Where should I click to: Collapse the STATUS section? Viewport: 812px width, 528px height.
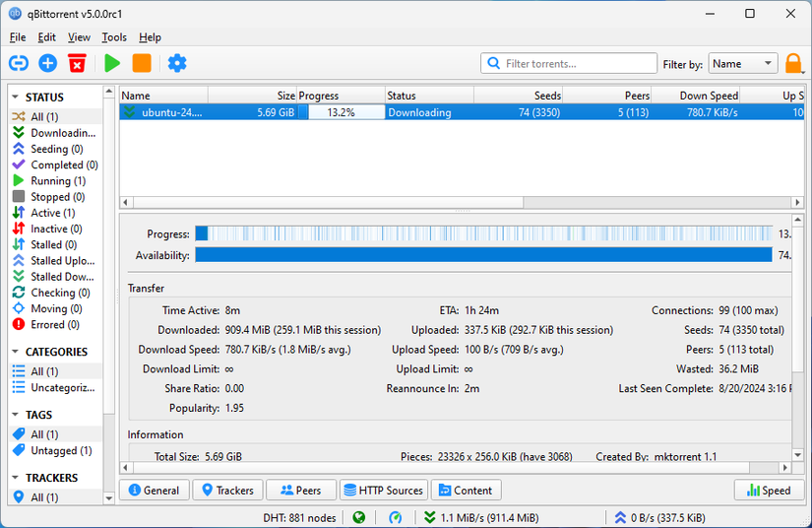coord(16,97)
